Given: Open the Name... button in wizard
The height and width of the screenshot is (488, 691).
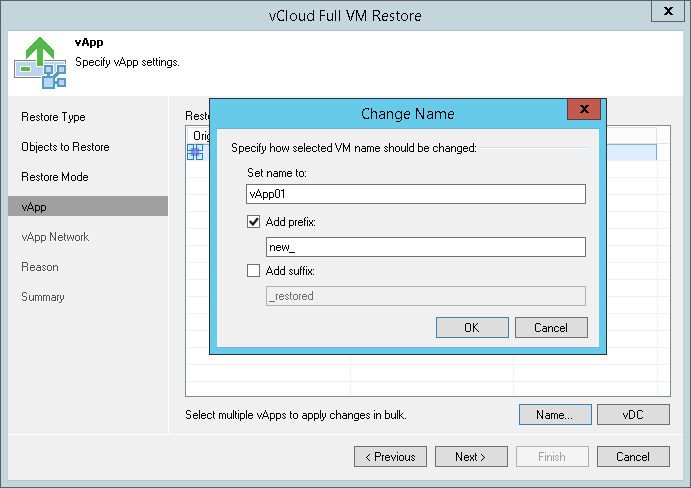Looking at the screenshot, I should tap(555, 415).
